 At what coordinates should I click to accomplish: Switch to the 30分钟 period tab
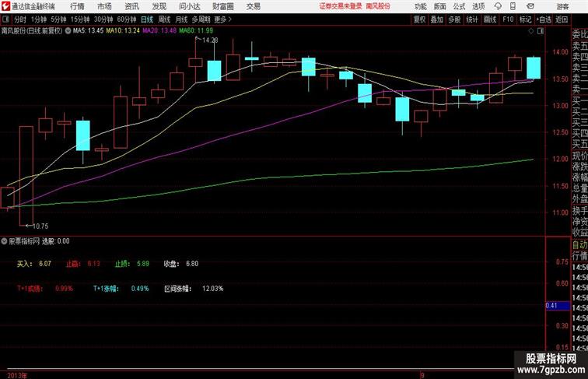[x=103, y=19]
